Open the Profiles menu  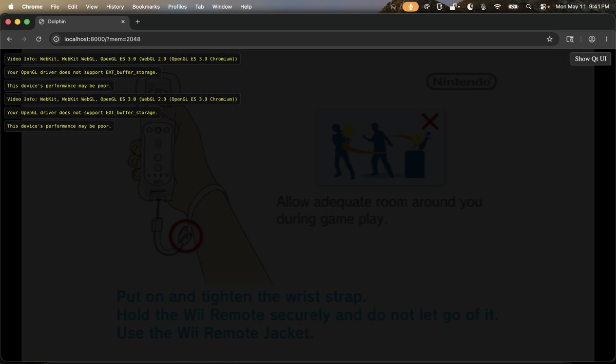pos(178,7)
